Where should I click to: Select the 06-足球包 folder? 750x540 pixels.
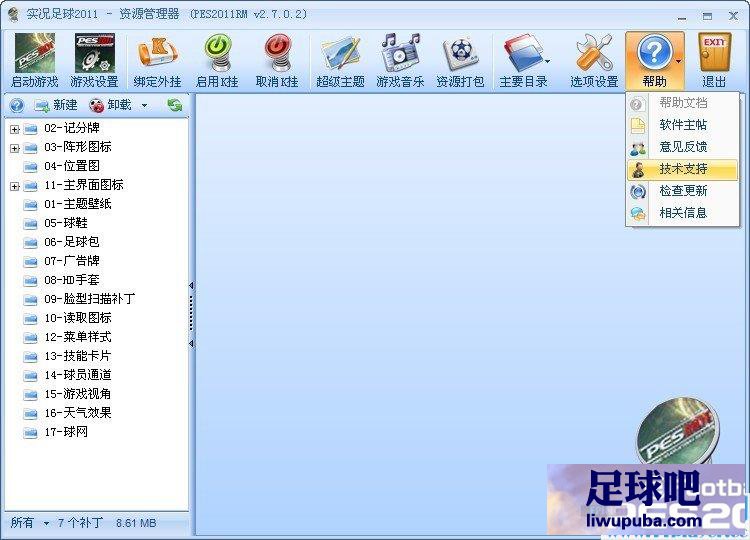click(72, 242)
